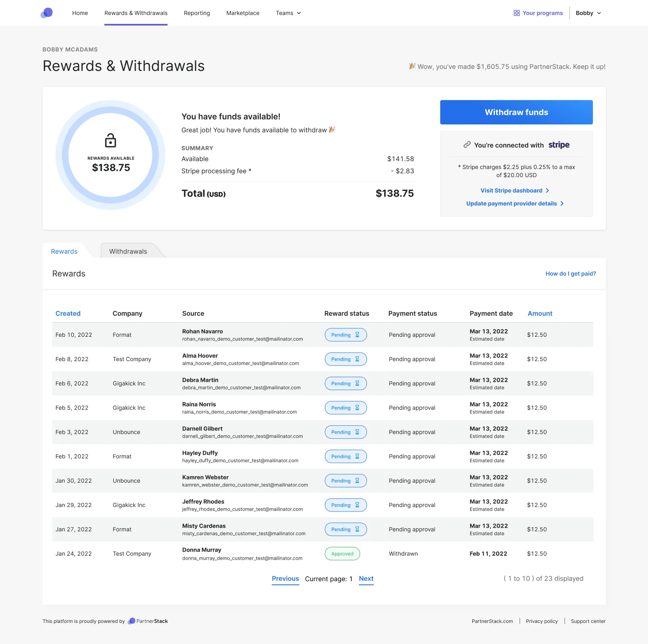Sort table by Amount column
The height and width of the screenshot is (644, 648).
(x=540, y=313)
